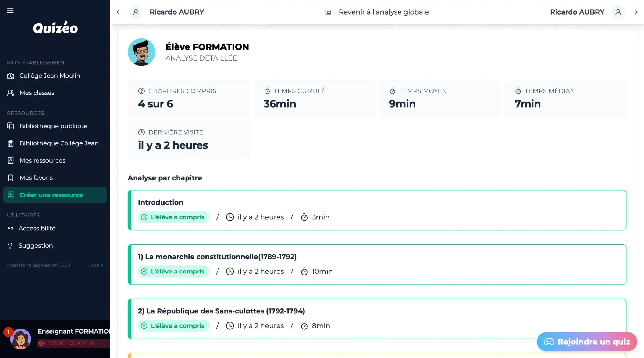Viewport: 644px width, 358px height.
Task: Expand the République des Sans-culottes chapter card
Action: tap(376, 318)
